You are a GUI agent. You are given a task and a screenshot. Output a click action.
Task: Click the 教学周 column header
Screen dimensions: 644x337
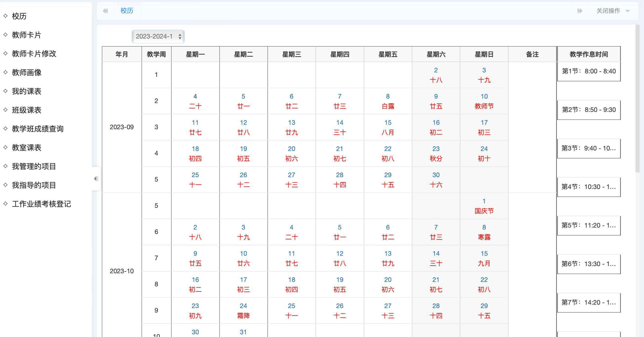click(x=156, y=54)
